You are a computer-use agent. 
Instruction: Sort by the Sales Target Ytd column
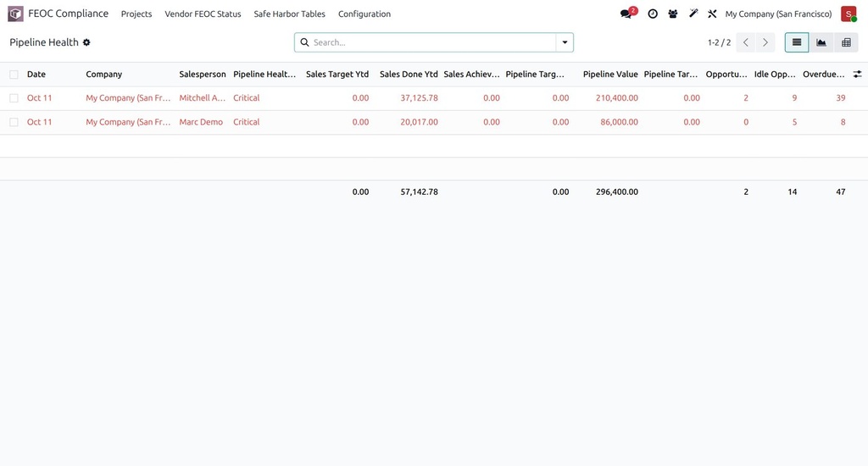[x=337, y=75]
